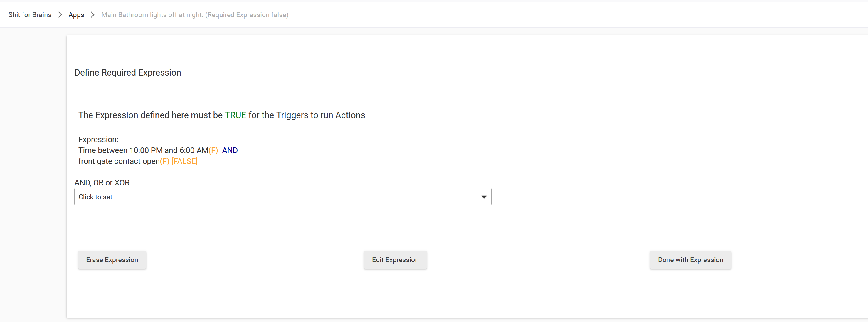Click inside the Click to set input field
Screen dimensions: 868x322
click(236, 197)
